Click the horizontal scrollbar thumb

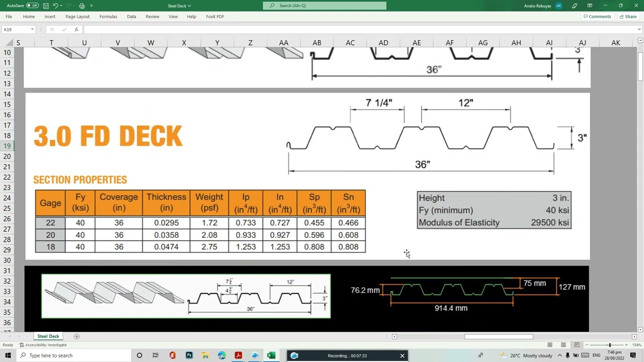point(499,336)
